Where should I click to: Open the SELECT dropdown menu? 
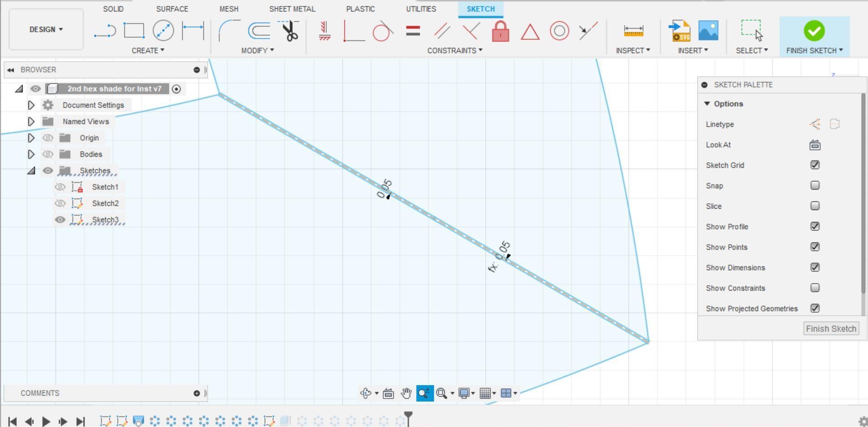(x=752, y=50)
